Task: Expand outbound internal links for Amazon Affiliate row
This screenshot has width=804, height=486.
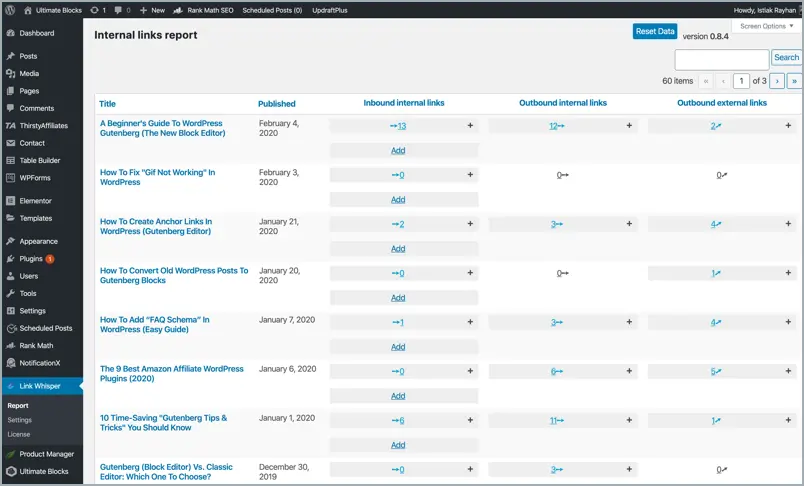Action: click(x=629, y=371)
